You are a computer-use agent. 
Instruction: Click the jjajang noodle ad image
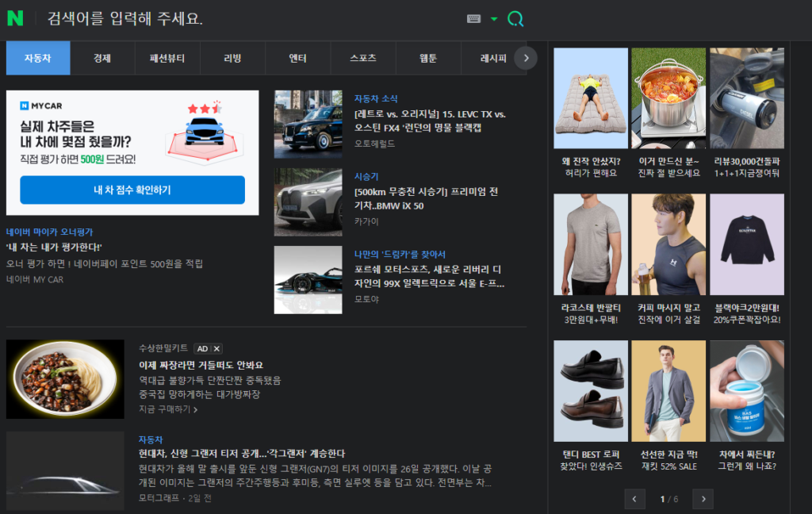65,379
